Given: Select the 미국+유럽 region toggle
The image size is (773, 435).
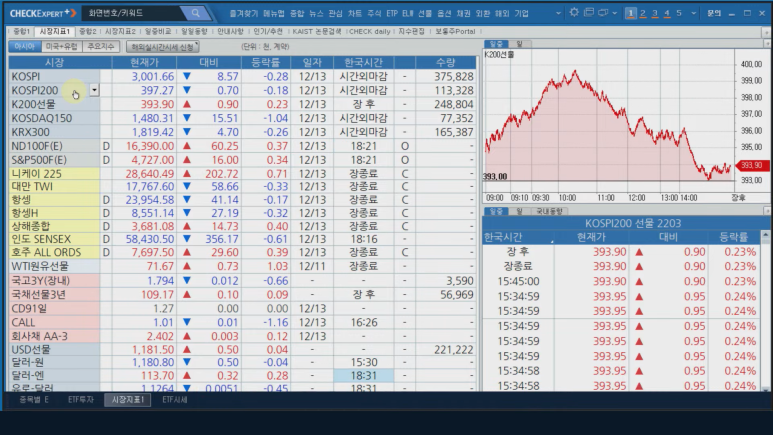Looking at the screenshot, I should click(x=62, y=46).
